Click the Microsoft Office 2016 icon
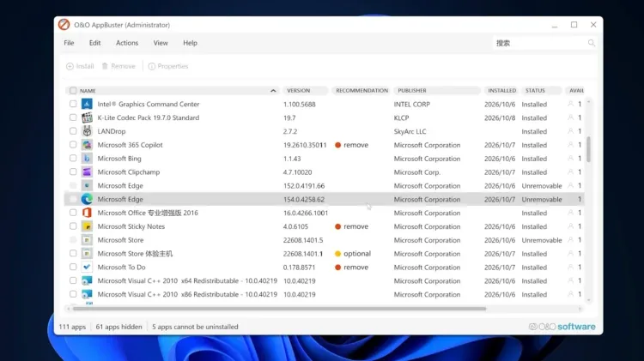 click(87, 213)
